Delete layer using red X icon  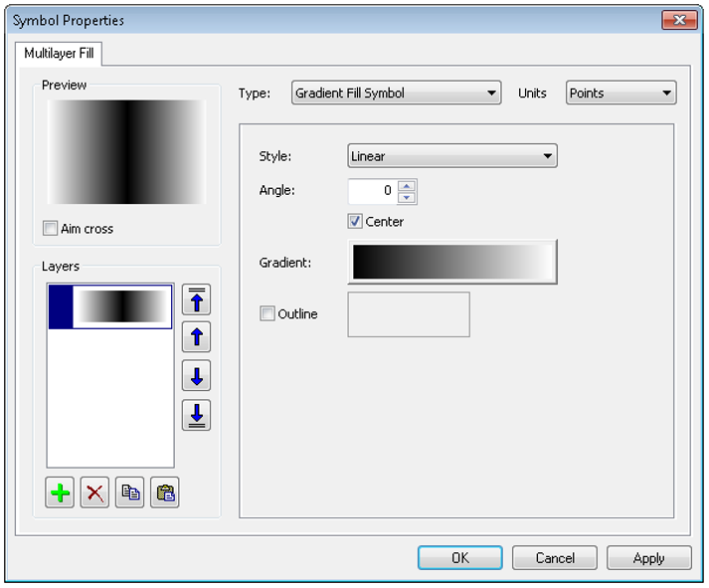[94, 492]
